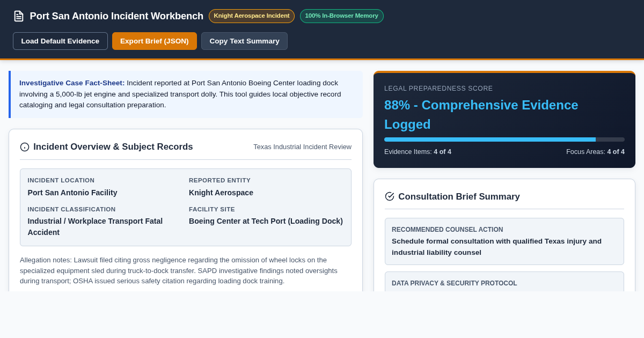Load the default evidence set
This screenshot has width=644, height=338.
(60, 41)
